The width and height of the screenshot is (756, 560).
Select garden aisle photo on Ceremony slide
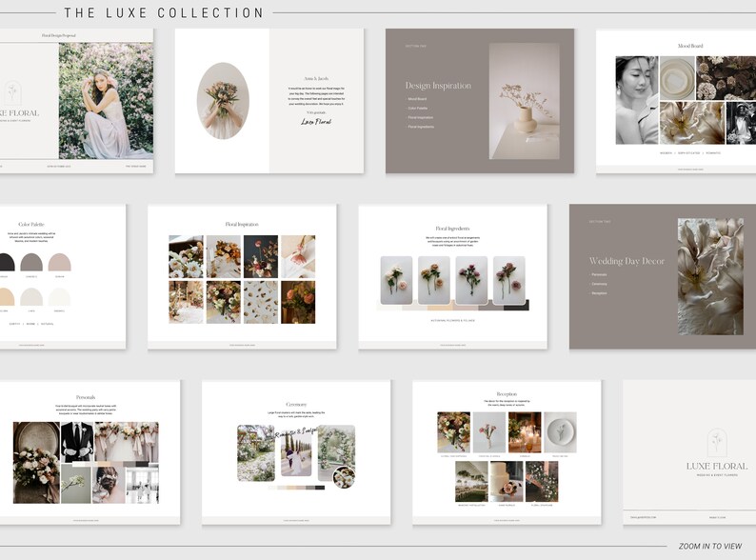click(x=256, y=453)
